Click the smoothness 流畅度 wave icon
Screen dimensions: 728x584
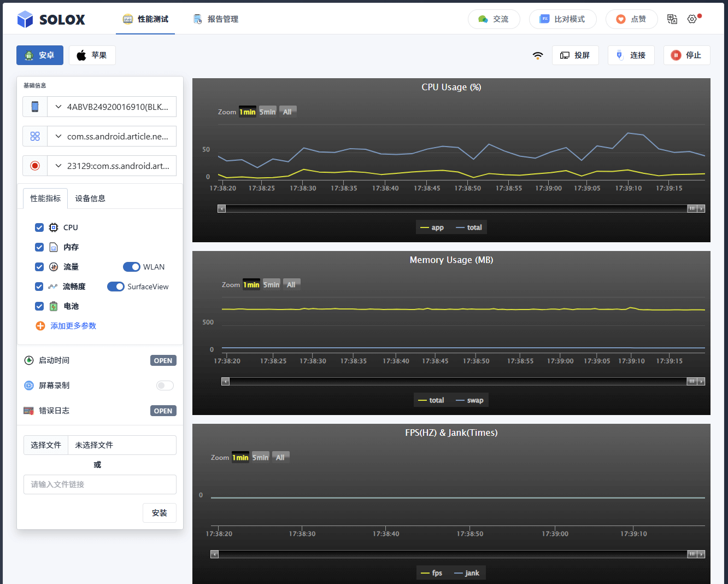[x=53, y=287]
